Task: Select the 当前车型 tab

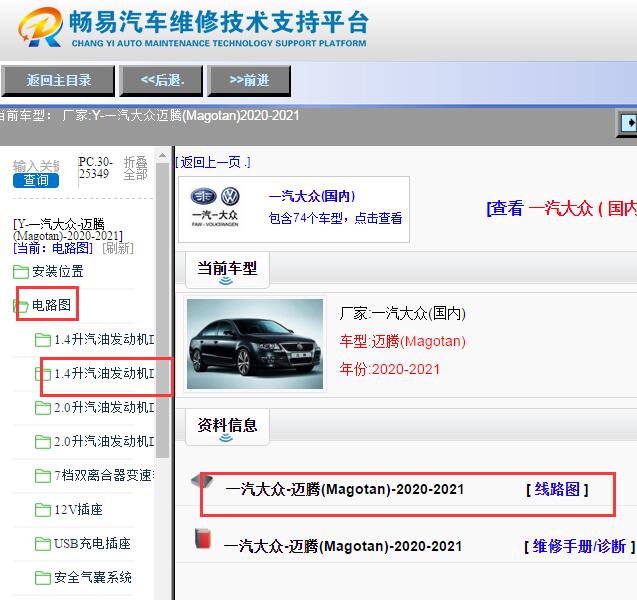Action: click(227, 270)
